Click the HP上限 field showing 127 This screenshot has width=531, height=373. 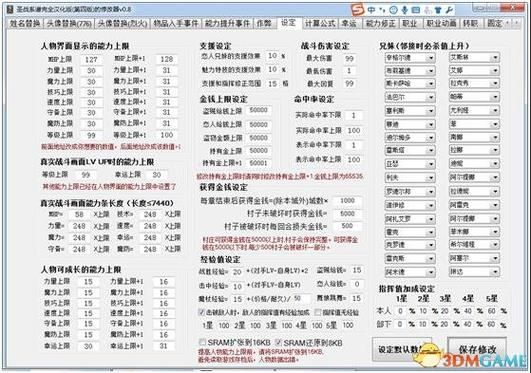tap(91, 60)
